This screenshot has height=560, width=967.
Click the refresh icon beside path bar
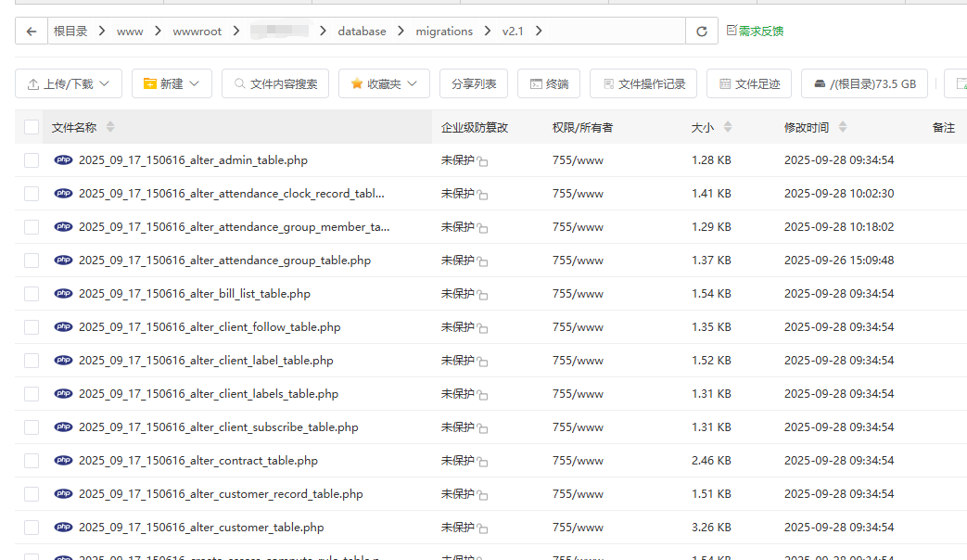pos(702,32)
